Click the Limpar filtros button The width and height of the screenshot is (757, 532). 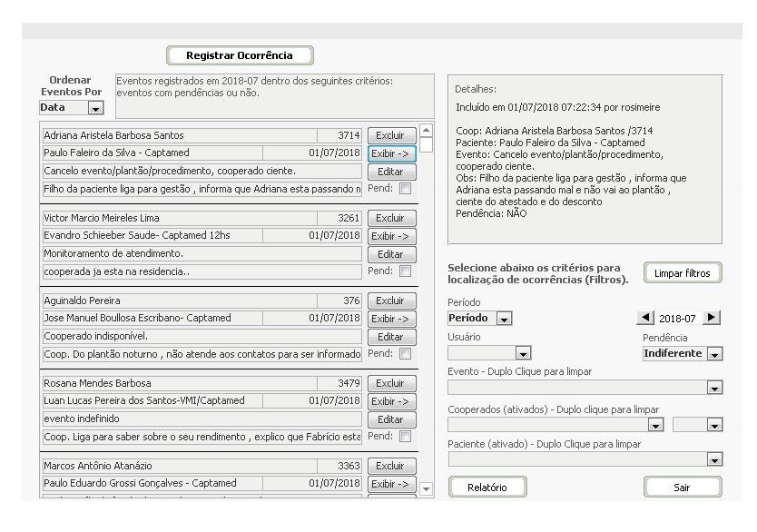683,273
